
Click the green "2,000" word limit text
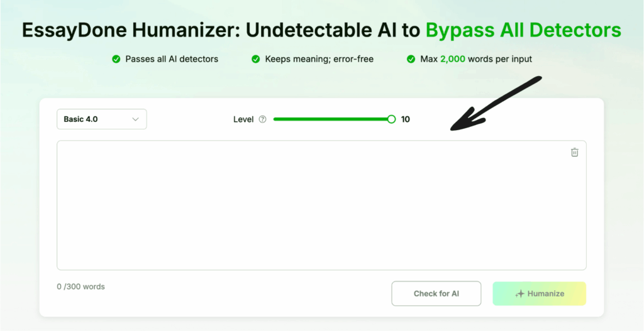(x=454, y=59)
